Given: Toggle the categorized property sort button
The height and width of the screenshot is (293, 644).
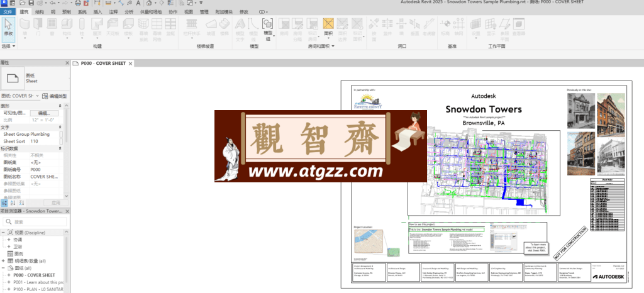Looking at the screenshot, I should point(4,202).
